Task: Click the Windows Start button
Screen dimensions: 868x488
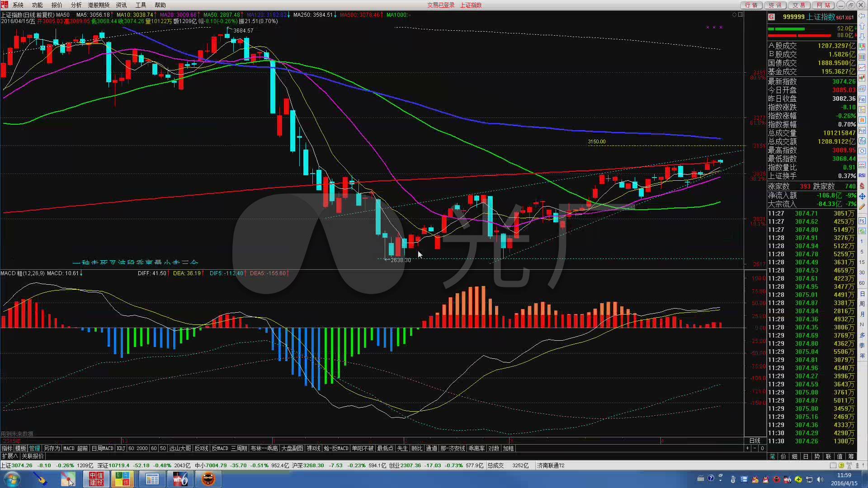Action: [x=12, y=479]
